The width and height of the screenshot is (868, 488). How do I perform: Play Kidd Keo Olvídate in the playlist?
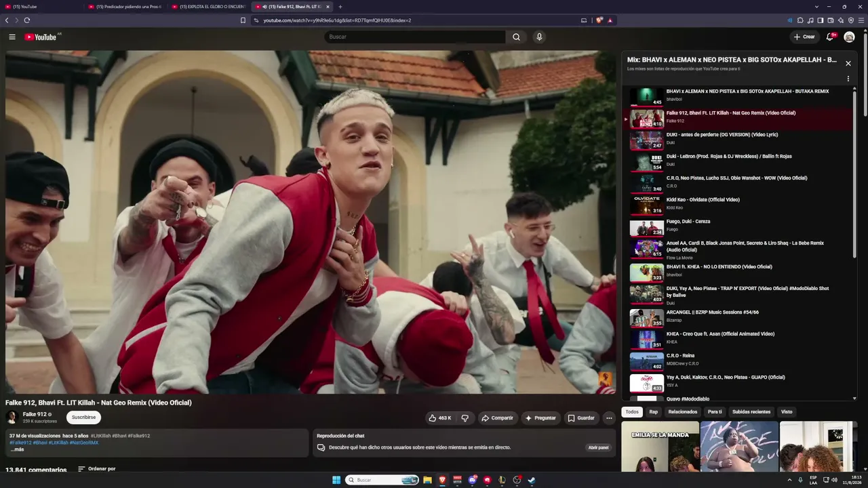(738, 204)
